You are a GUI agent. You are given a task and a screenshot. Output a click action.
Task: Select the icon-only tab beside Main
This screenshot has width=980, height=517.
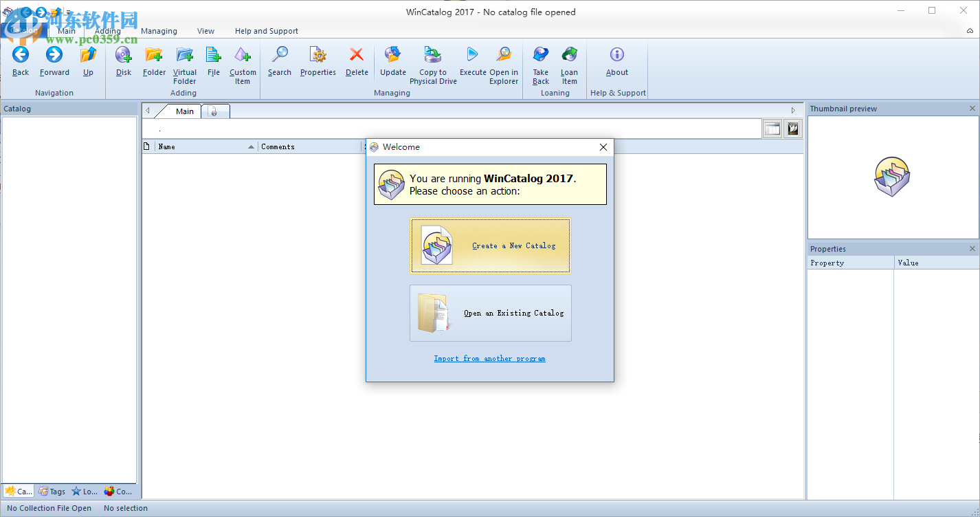click(x=214, y=111)
